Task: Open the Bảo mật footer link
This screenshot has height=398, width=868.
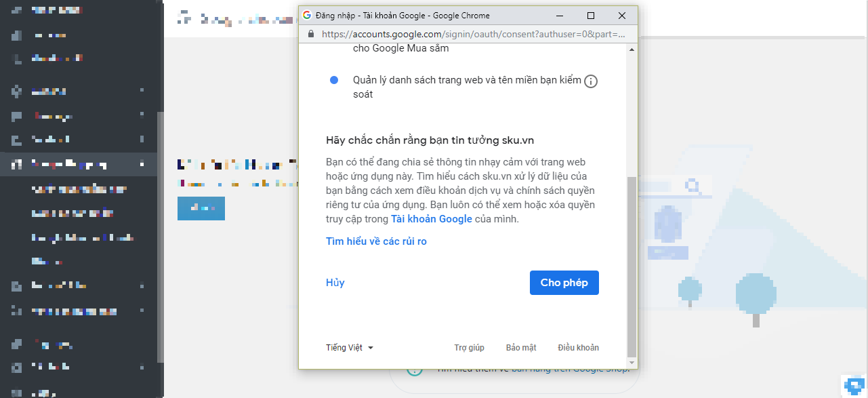Action: pos(520,348)
